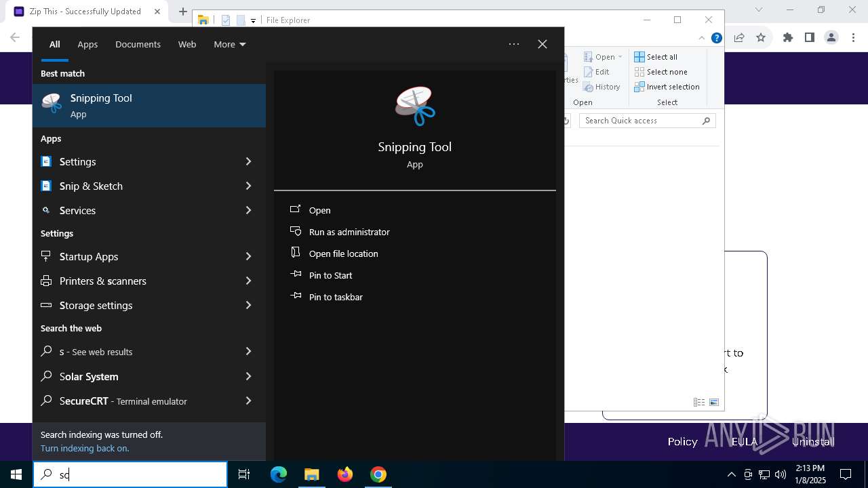
Task: Click the Search Quick access field
Action: [648, 121]
